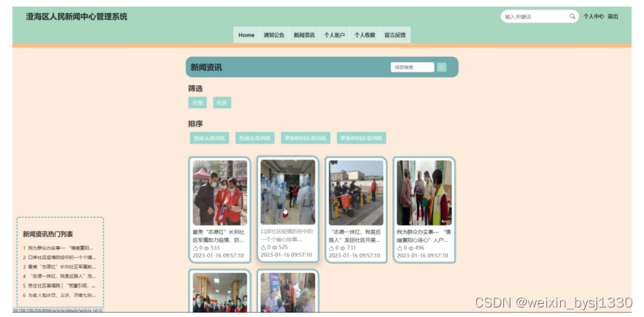
Task: Sort by 热度从高到低
Action: pos(209,138)
